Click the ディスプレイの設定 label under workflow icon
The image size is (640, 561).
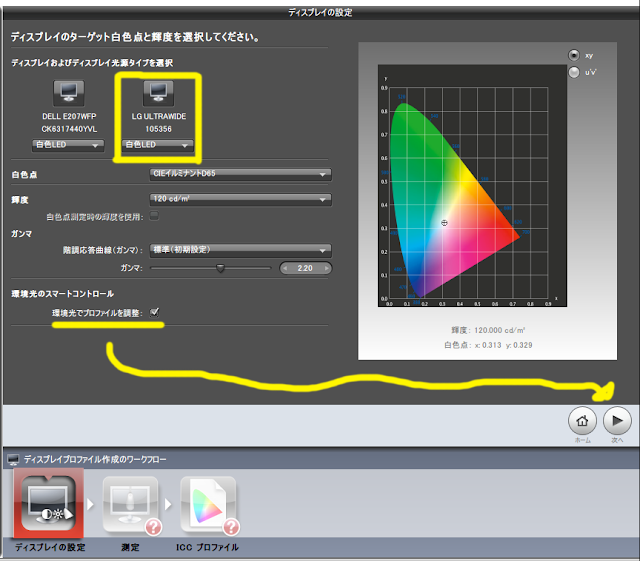click(50, 548)
